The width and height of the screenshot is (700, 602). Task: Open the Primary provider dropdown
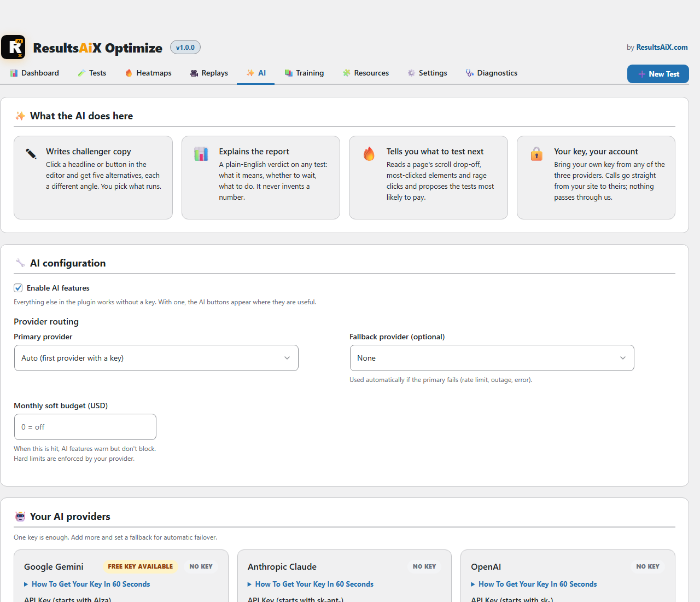[156, 358]
